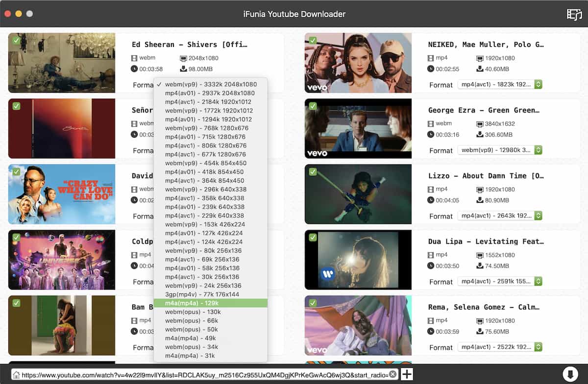The width and height of the screenshot is (588, 384).
Task: Click the download arrow icon at bottom right
Action: (x=569, y=374)
